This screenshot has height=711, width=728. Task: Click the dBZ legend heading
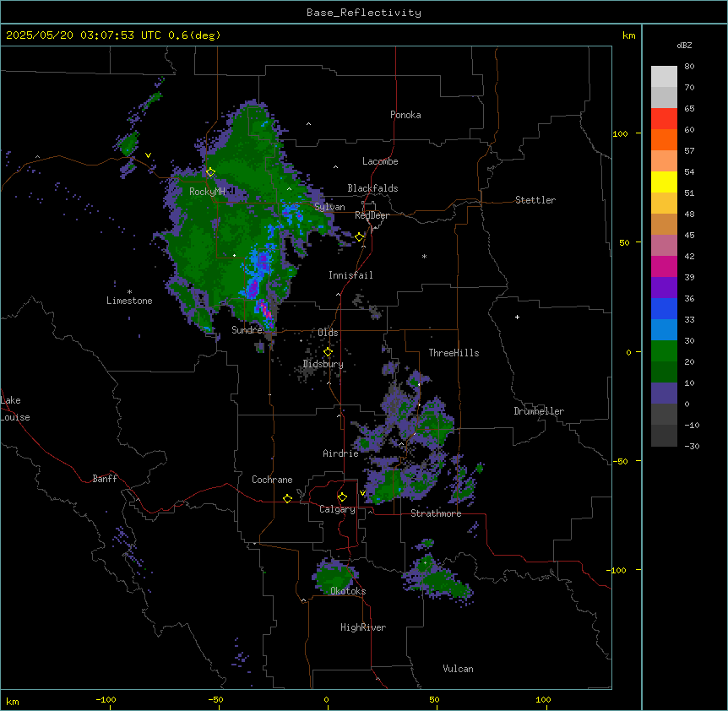(x=684, y=46)
